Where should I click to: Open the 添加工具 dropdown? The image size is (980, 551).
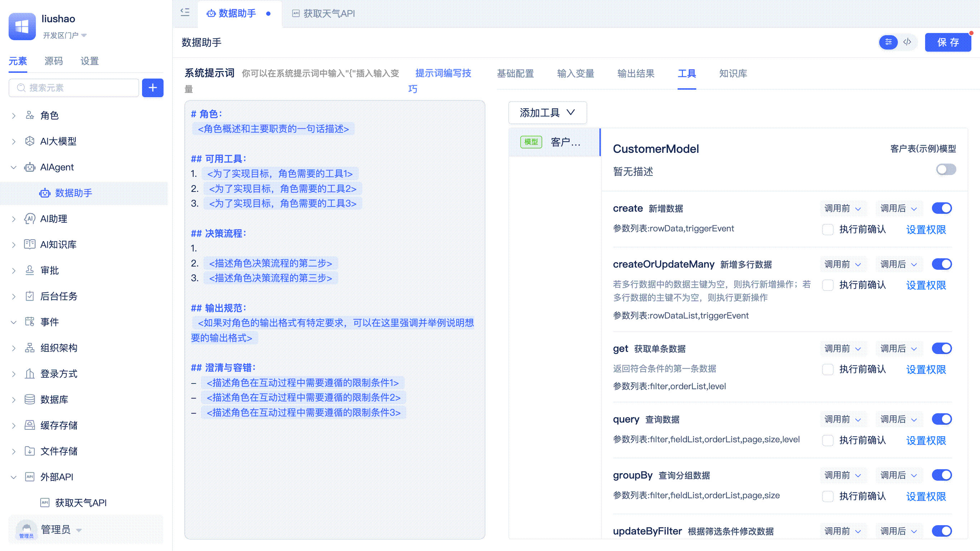[547, 113]
